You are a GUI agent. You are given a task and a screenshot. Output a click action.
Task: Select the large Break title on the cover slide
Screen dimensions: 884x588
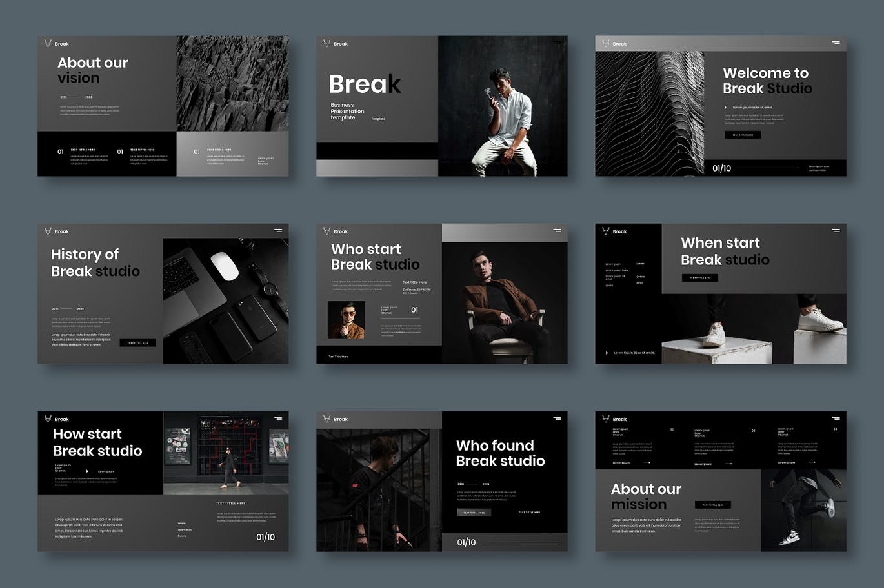point(365,84)
